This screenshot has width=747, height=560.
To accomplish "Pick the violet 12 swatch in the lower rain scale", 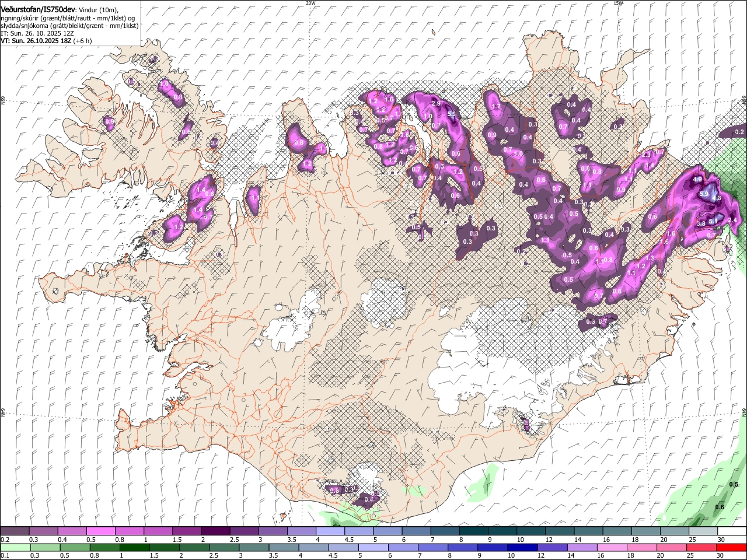I will [551, 548].
